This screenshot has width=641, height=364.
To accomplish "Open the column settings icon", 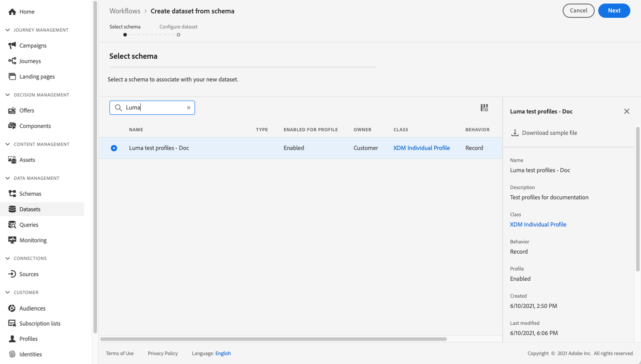I will (x=484, y=108).
